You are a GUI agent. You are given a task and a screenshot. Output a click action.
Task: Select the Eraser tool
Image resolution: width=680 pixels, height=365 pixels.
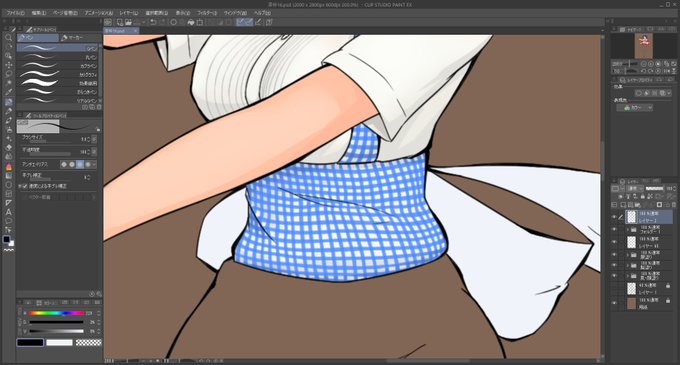pos(8,148)
